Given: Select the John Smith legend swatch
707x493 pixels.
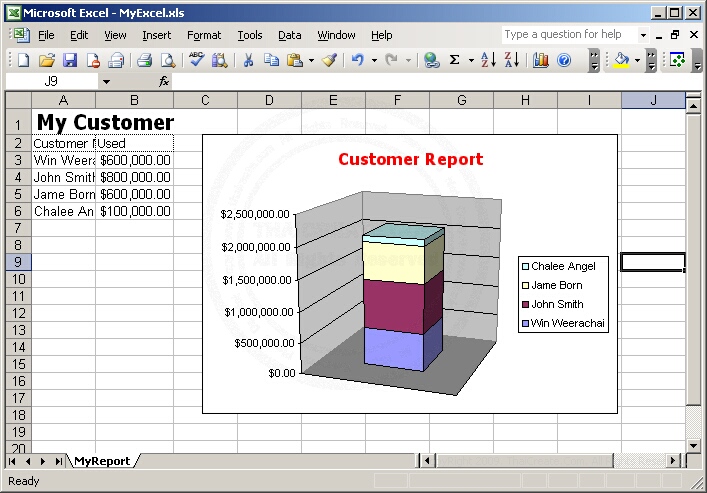Looking at the screenshot, I should (525, 304).
